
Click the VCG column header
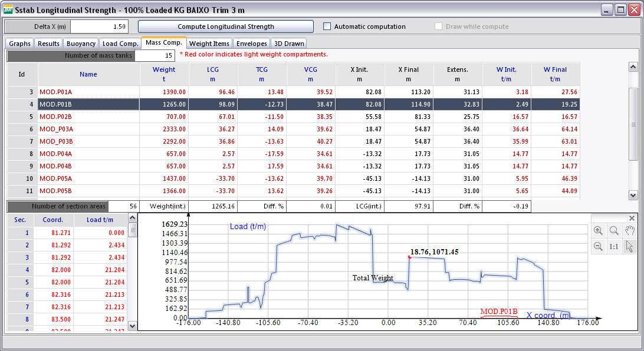click(x=310, y=74)
